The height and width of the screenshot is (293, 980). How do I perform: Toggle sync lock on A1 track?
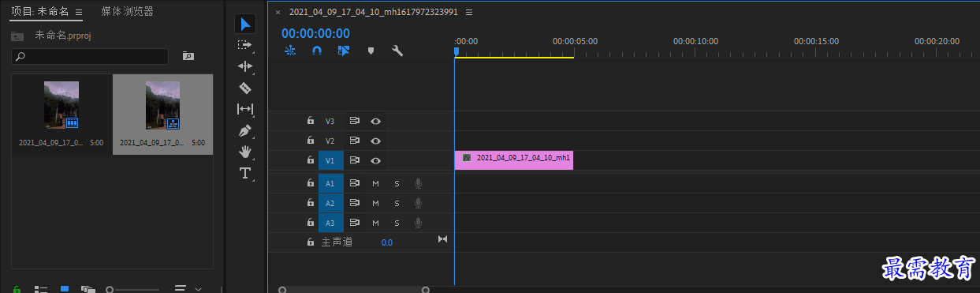pos(355,183)
